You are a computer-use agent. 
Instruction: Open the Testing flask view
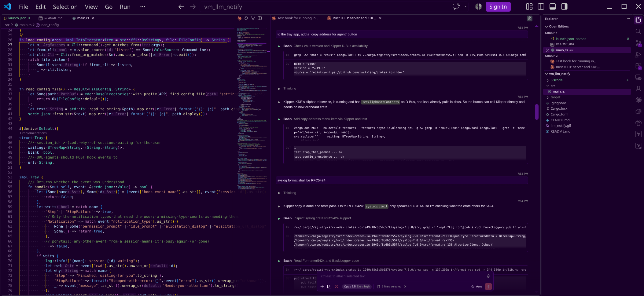coord(638,89)
